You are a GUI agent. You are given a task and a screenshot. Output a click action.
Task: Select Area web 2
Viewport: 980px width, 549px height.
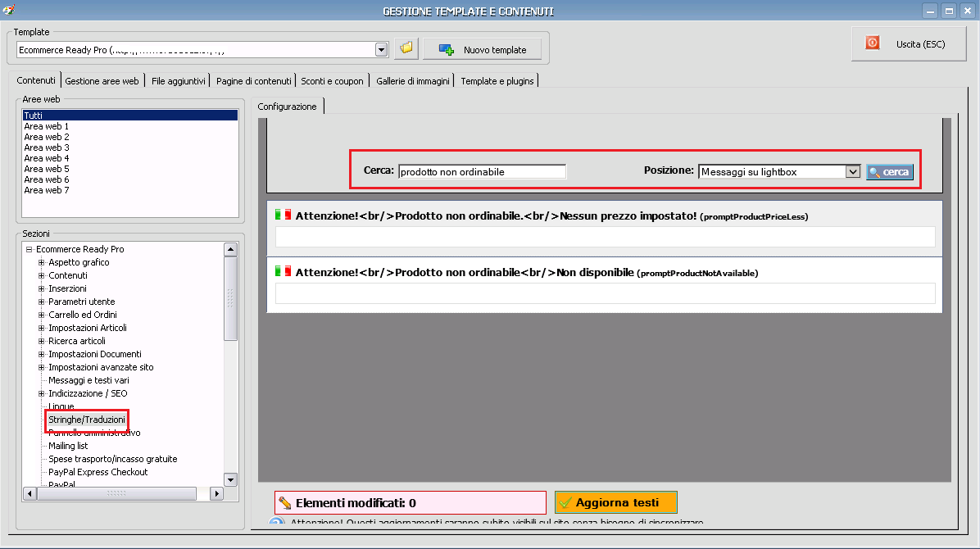pos(46,137)
